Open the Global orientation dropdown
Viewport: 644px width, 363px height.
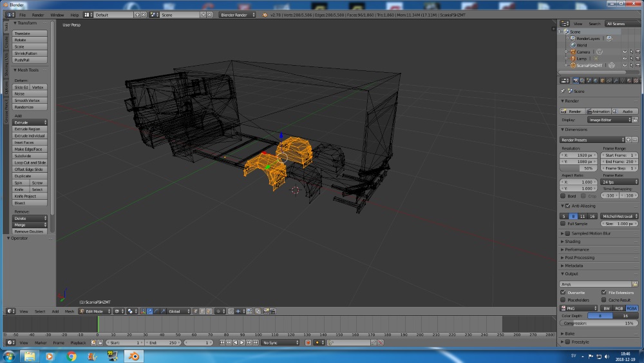180,311
